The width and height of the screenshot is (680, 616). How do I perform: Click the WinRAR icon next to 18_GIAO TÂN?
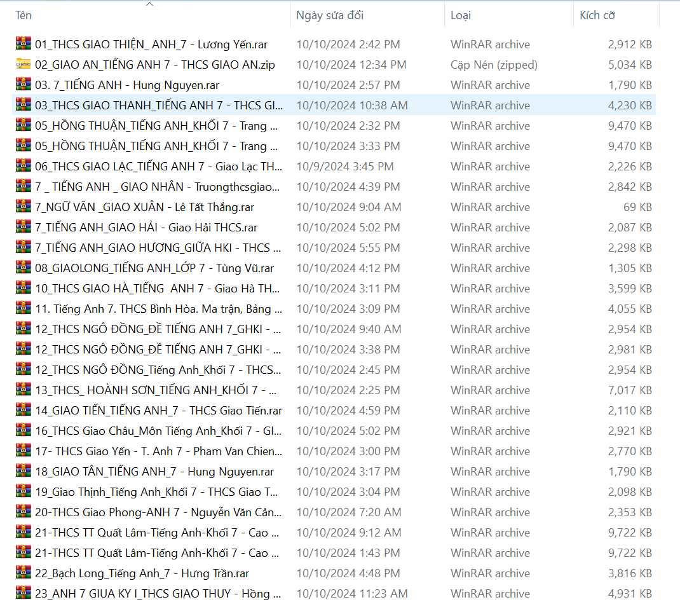23,471
